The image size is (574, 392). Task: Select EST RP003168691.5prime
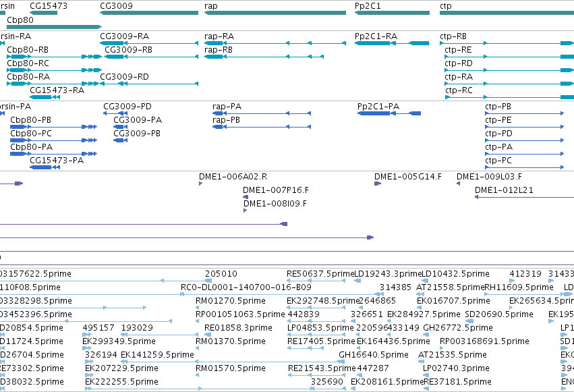pos(485,341)
